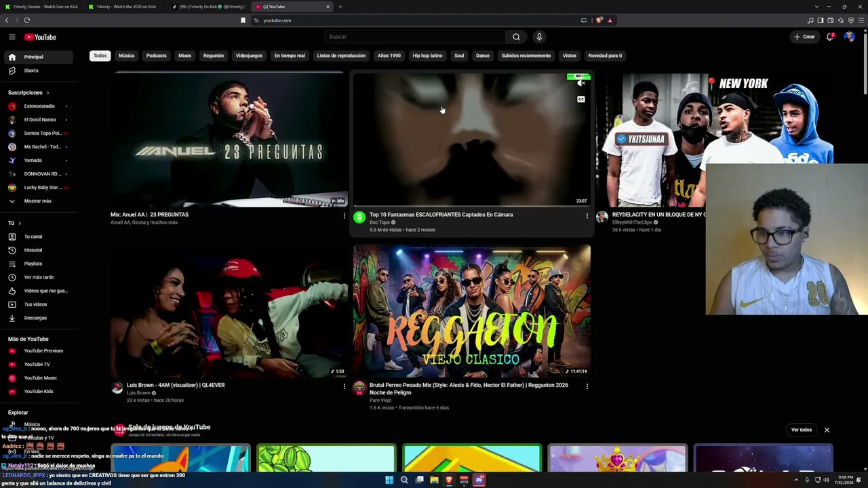This screenshot has width=868, height=488.
Task: Select the Listas de reproducción chip
Action: pyautogui.click(x=341, y=56)
